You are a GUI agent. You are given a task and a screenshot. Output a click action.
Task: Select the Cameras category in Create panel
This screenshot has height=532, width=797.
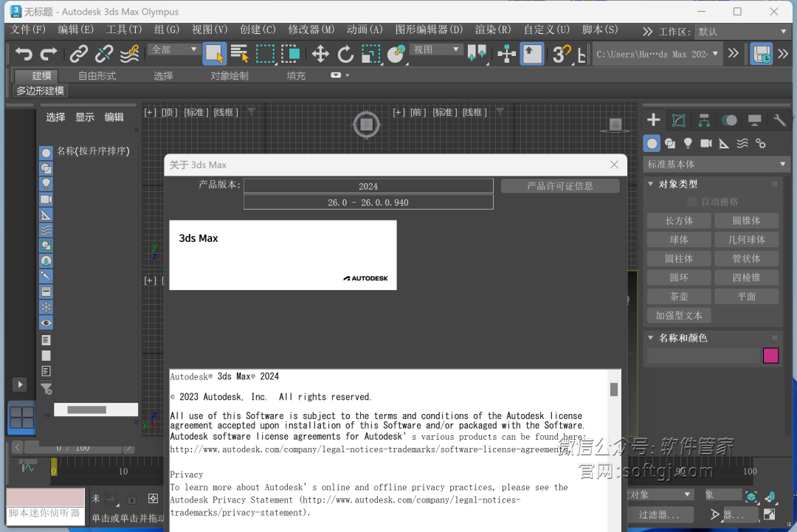(706, 143)
